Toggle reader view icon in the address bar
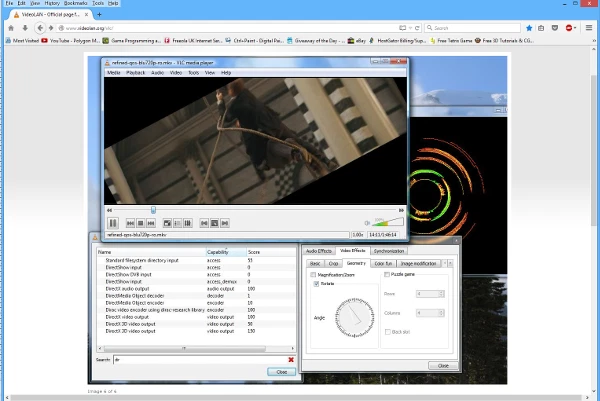The image size is (600, 401). [x=403, y=28]
